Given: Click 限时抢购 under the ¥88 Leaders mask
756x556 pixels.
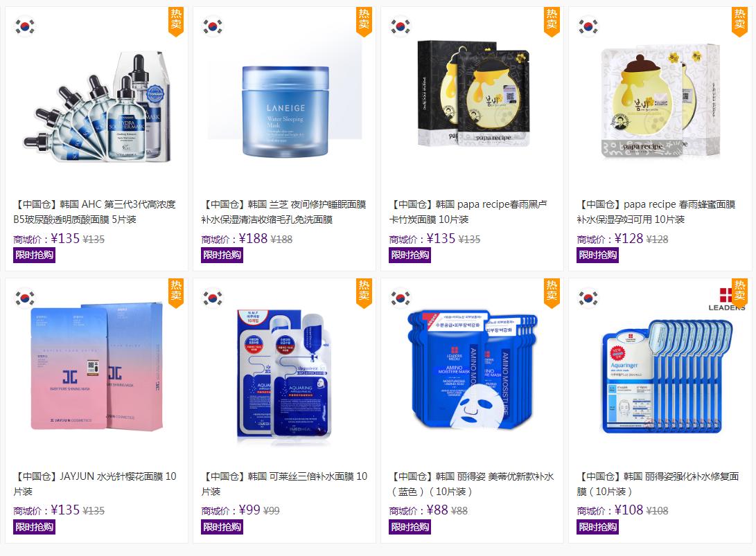Looking at the screenshot, I should [x=410, y=527].
